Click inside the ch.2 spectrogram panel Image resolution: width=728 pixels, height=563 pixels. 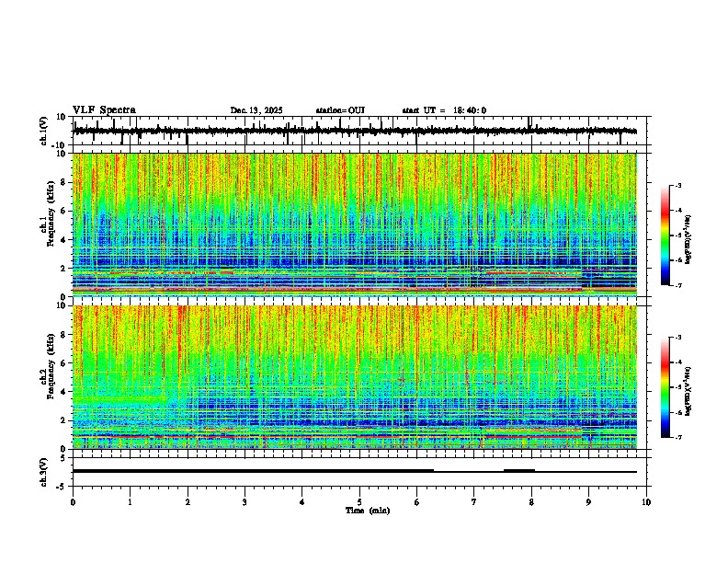[x=355, y=377]
